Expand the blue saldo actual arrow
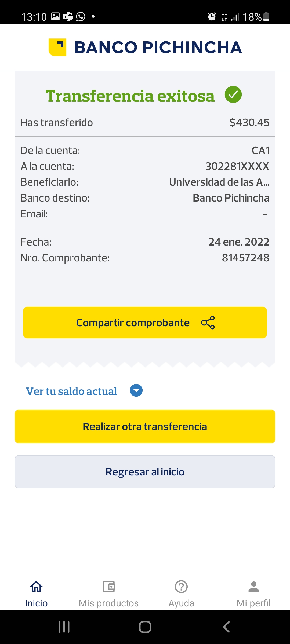The height and width of the screenshot is (644, 290). click(x=136, y=390)
